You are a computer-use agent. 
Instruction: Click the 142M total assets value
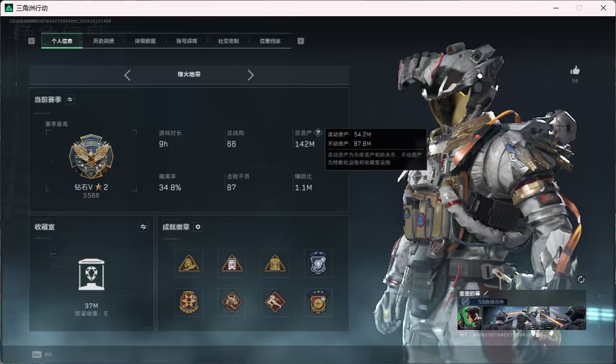305,144
